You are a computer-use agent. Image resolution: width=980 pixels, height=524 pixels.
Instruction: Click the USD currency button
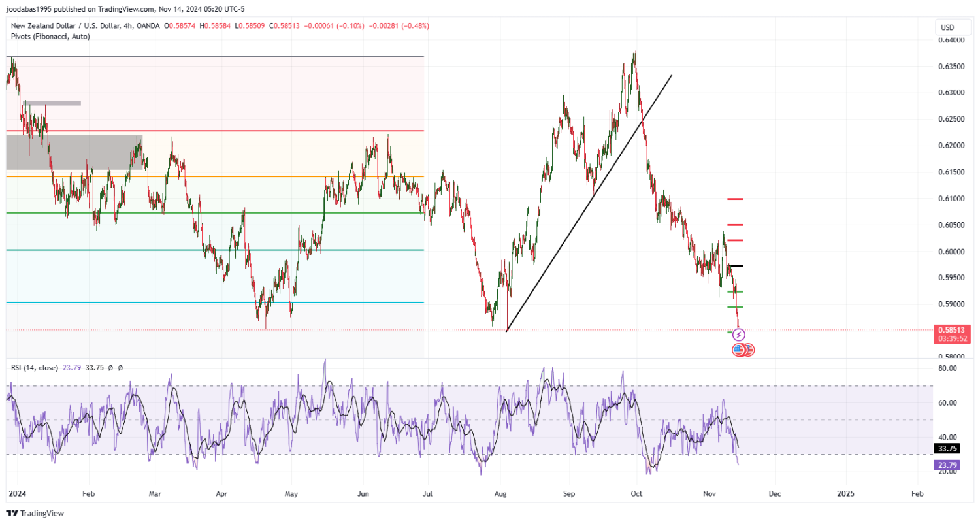point(946,27)
